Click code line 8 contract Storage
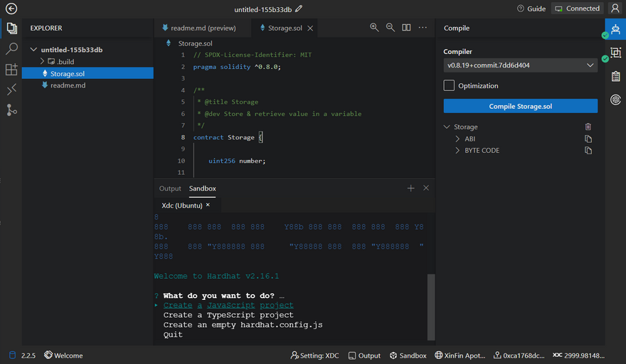This screenshot has width=626, height=364. (x=228, y=137)
